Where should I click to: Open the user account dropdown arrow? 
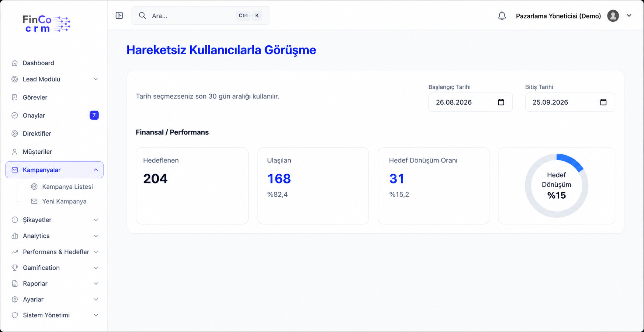click(629, 15)
